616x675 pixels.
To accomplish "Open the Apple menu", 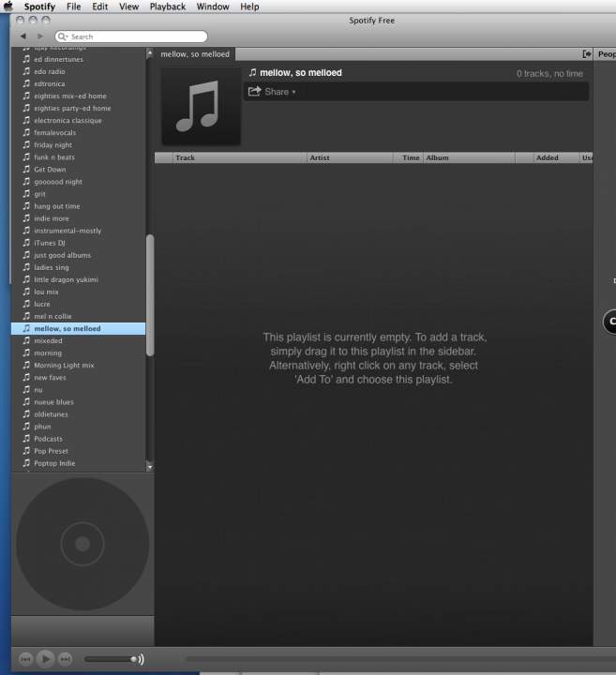I will tap(8, 7).
